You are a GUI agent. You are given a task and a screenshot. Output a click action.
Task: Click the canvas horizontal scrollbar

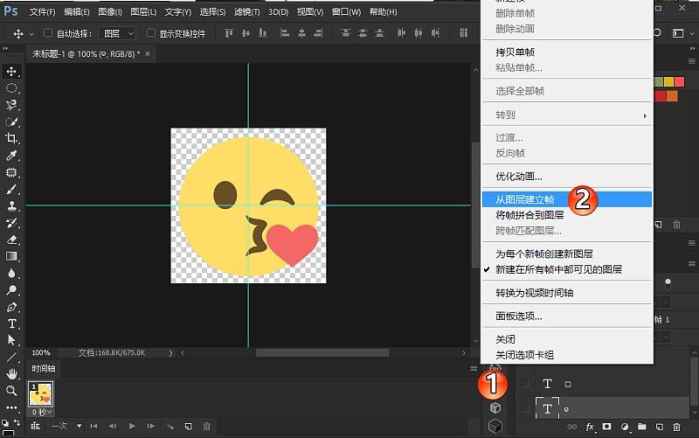[x=322, y=353]
